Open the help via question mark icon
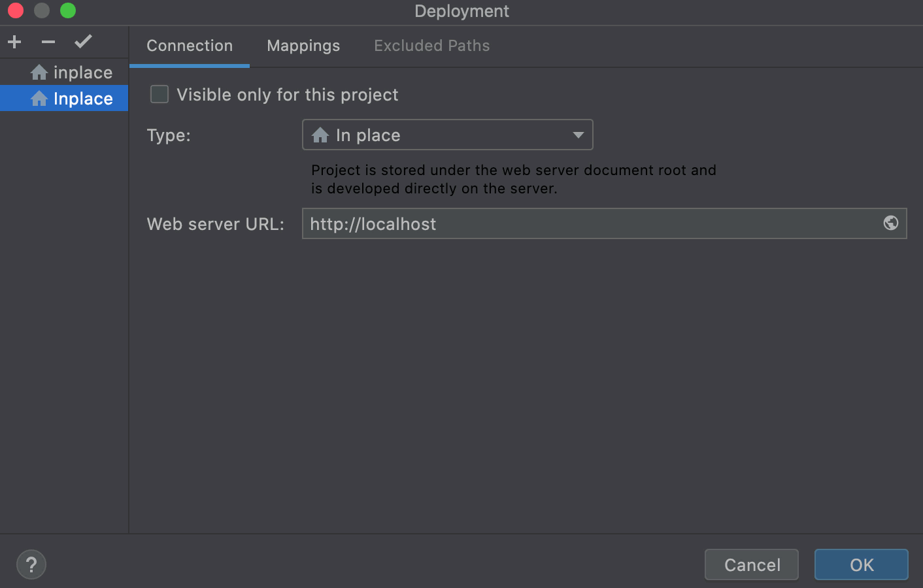 click(31, 564)
